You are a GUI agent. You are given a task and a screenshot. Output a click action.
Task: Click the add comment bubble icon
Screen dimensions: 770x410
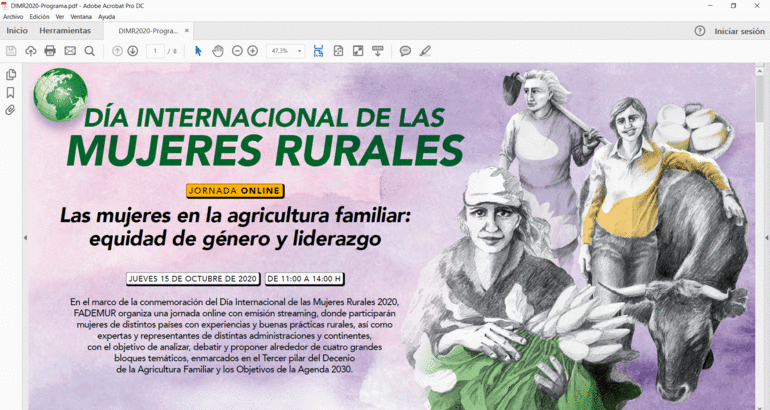point(405,51)
